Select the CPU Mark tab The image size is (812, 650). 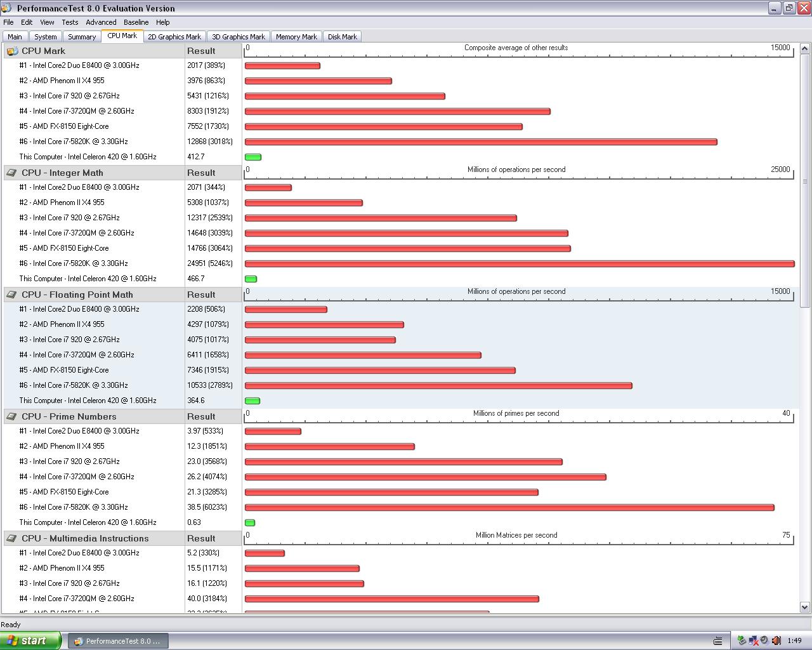point(122,36)
